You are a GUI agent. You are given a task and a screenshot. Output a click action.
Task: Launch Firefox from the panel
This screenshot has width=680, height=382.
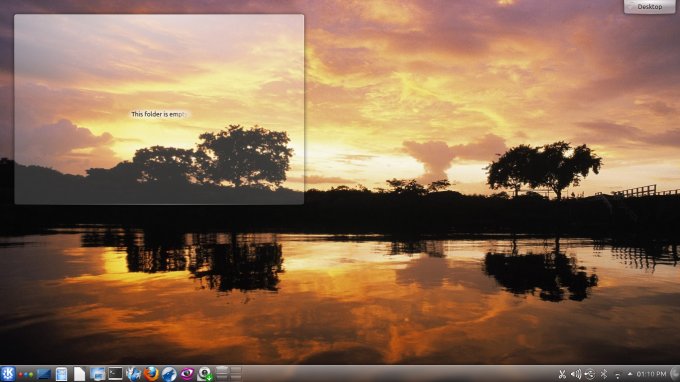click(x=151, y=374)
